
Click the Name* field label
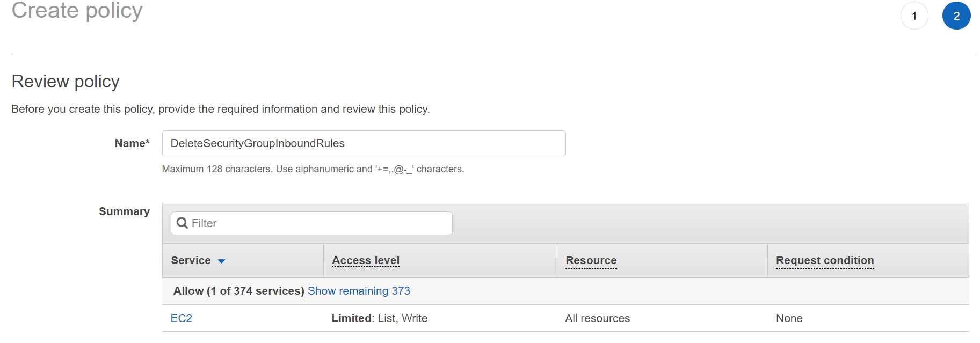[132, 143]
